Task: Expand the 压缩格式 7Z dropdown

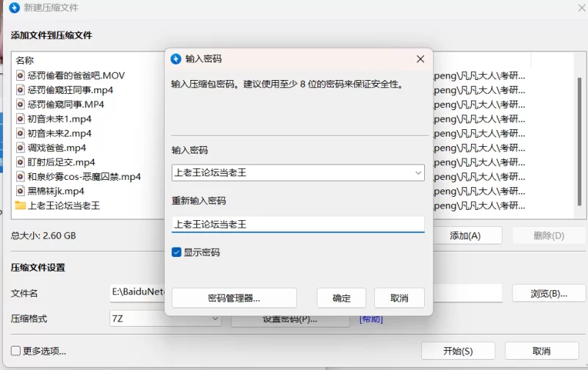Action: click(x=215, y=319)
